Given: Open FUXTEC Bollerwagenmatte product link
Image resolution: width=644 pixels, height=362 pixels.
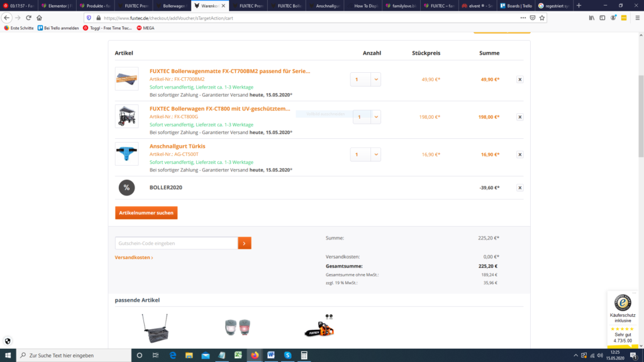Looking at the screenshot, I should (x=230, y=71).
